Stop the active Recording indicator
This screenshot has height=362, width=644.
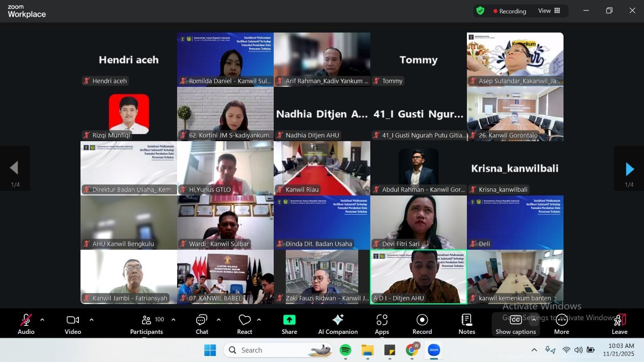(x=510, y=11)
